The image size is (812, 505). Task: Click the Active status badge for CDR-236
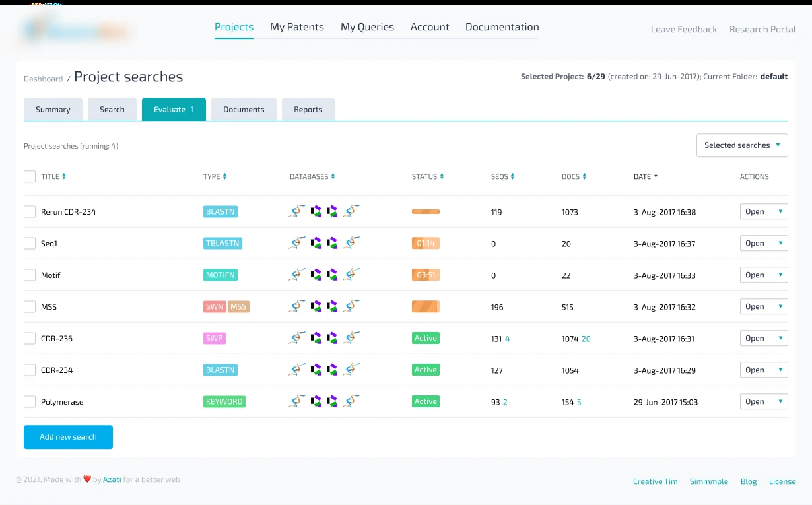click(426, 339)
